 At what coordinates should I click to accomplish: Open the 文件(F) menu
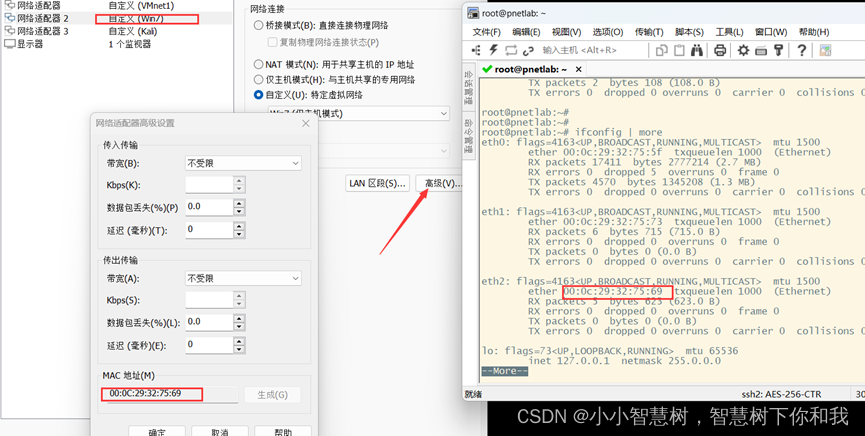(487, 33)
